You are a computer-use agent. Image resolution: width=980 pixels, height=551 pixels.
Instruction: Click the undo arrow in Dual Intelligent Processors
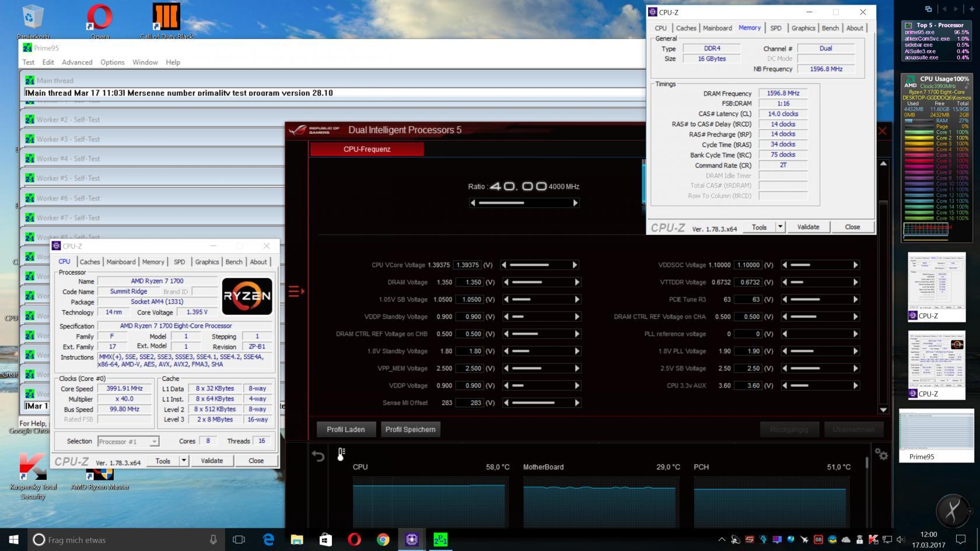318,456
